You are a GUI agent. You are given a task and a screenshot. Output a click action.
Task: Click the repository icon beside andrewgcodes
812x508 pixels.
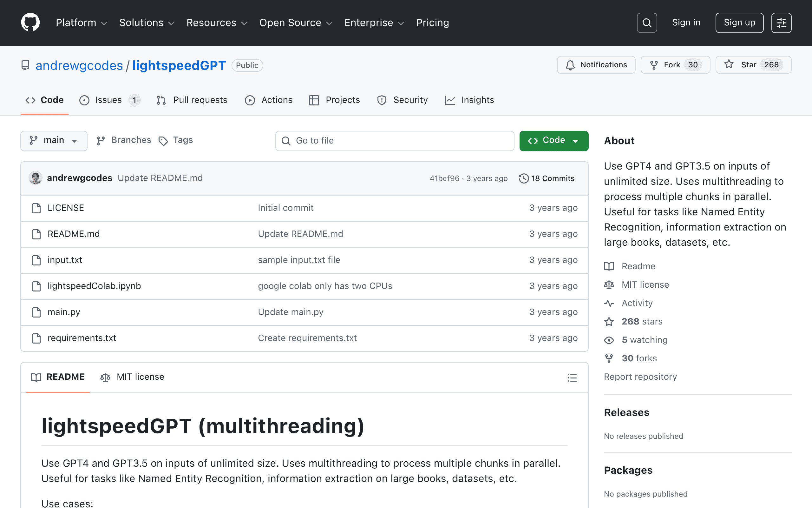(x=25, y=65)
